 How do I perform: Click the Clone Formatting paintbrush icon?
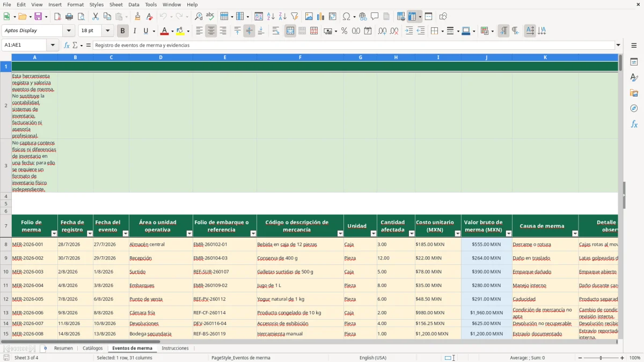click(x=138, y=17)
